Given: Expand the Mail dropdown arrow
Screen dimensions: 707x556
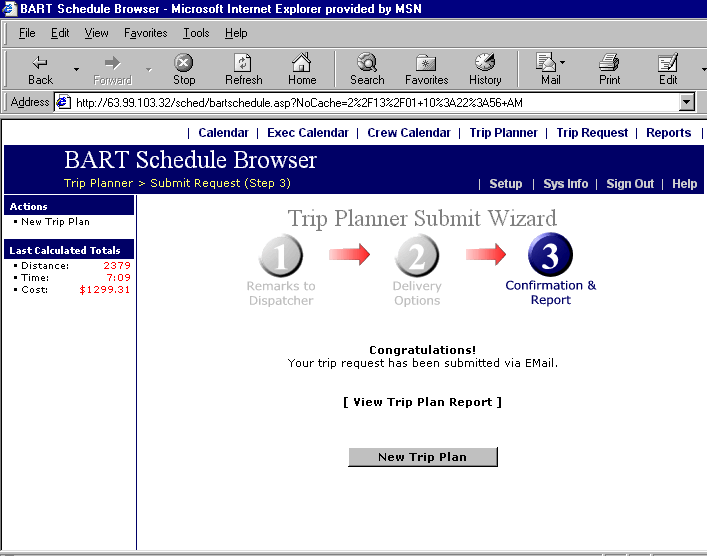Looking at the screenshot, I should pos(563,62).
